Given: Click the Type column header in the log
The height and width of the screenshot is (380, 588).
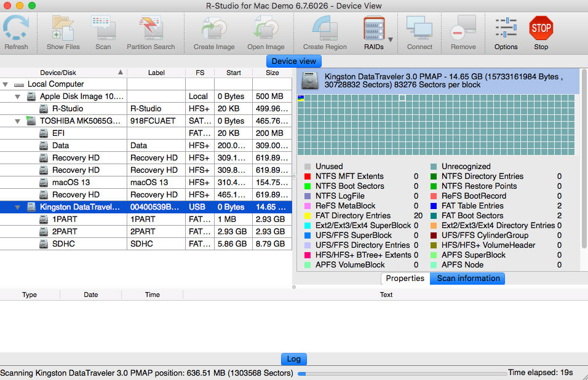Looking at the screenshot, I should [x=30, y=295].
